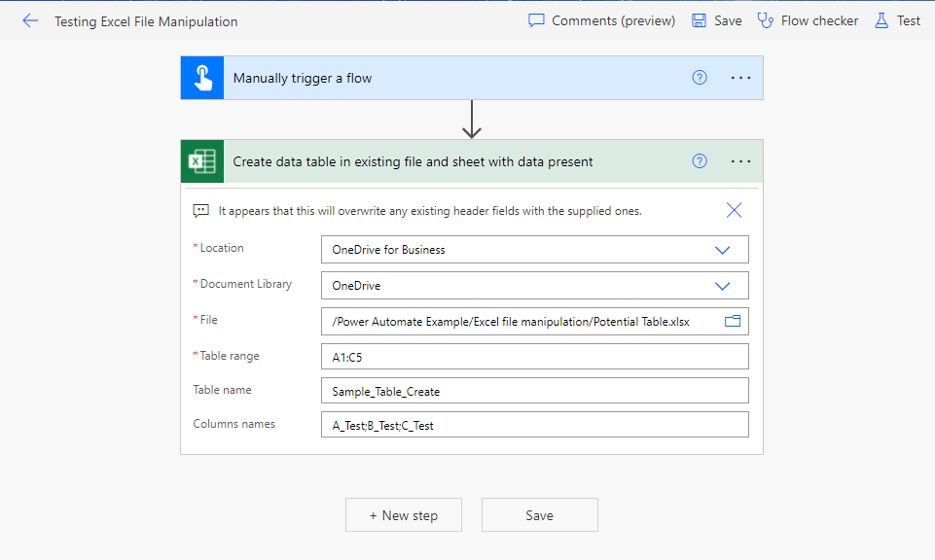Edit the Table range field A1:C5
This screenshot has width=935, height=560.
(535, 357)
